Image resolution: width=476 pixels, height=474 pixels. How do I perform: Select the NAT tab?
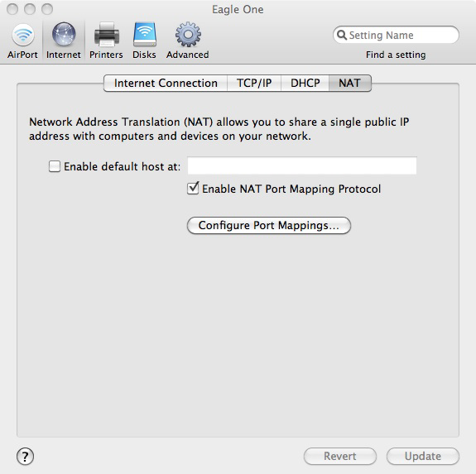(349, 83)
